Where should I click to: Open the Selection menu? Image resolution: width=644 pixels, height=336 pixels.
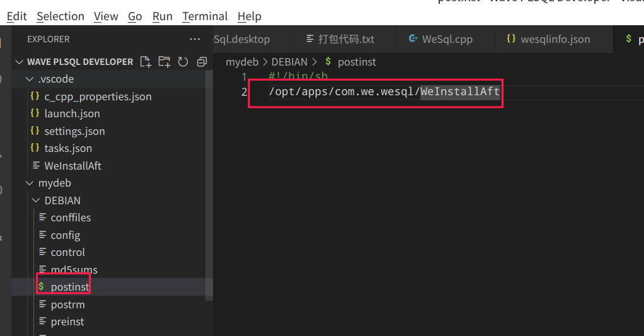pyautogui.click(x=60, y=16)
